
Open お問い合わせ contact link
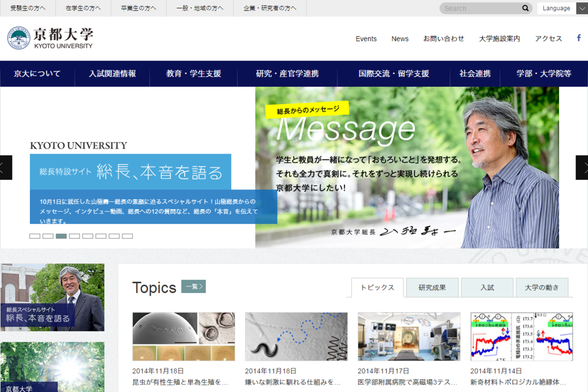[444, 39]
